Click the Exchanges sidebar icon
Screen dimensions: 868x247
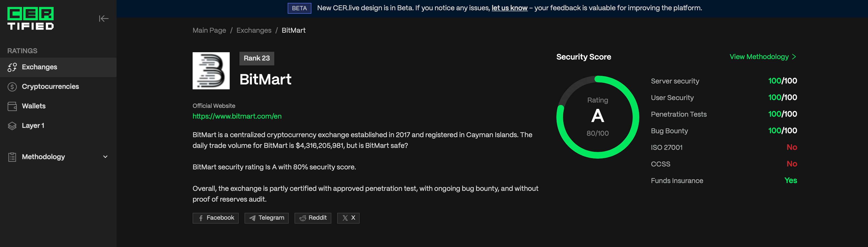[x=12, y=67]
